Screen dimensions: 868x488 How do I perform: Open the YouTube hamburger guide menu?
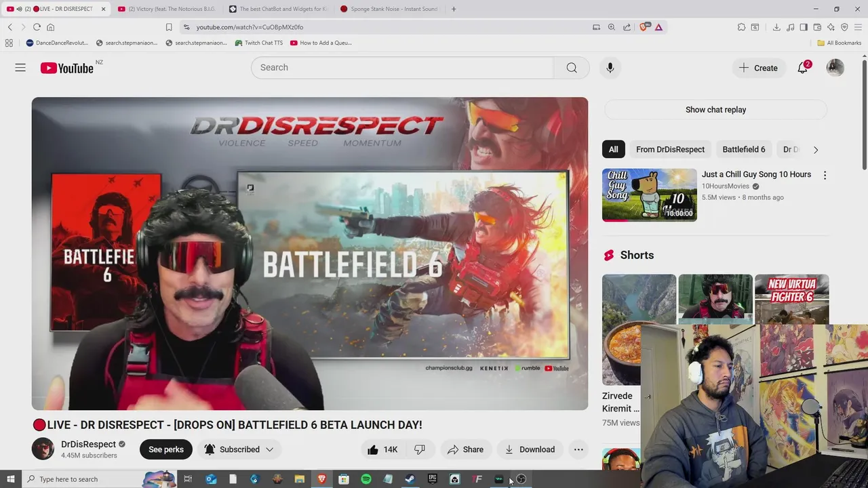pos(20,68)
